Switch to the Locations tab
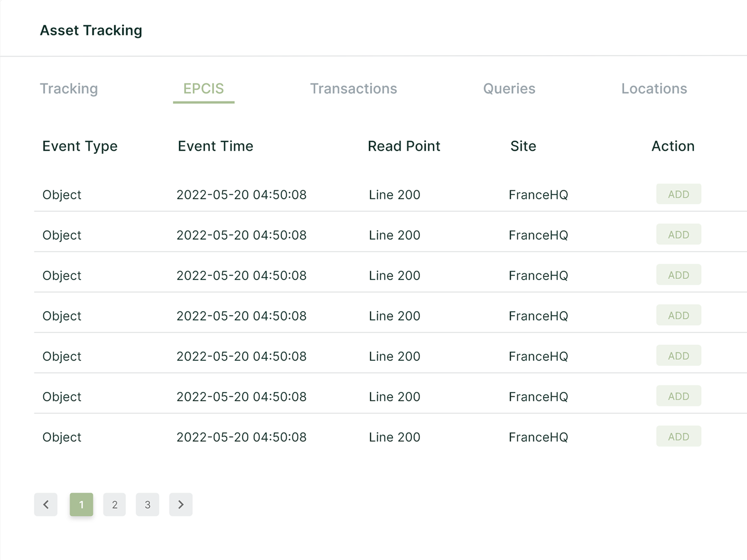 [x=654, y=89]
